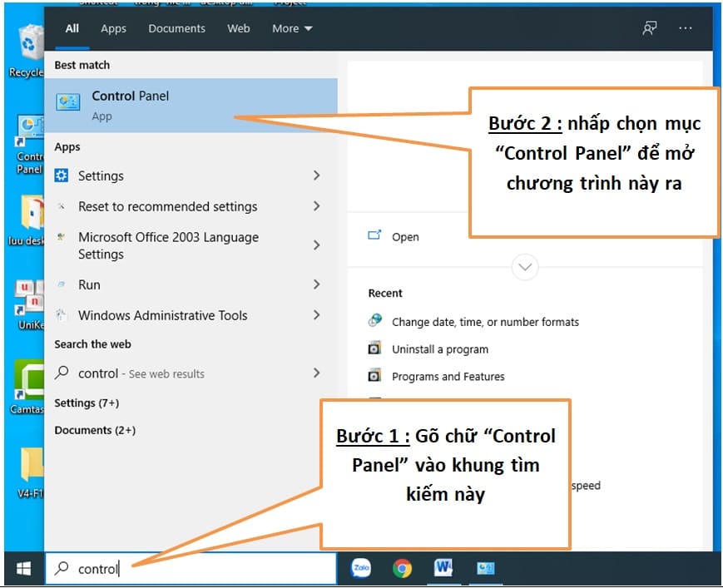Click Open in the preview pane
The height and width of the screenshot is (588, 723).
click(x=404, y=237)
